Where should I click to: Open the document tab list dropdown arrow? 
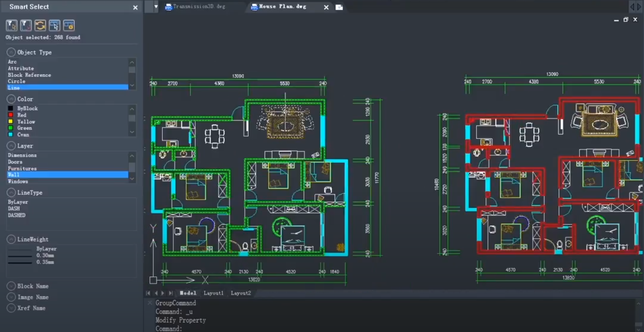click(156, 7)
